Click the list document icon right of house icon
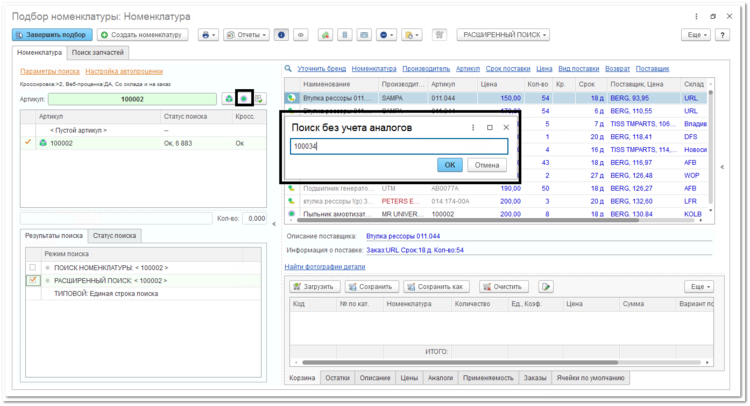This screenshot has width=750, height=406. tap(345, 35)
